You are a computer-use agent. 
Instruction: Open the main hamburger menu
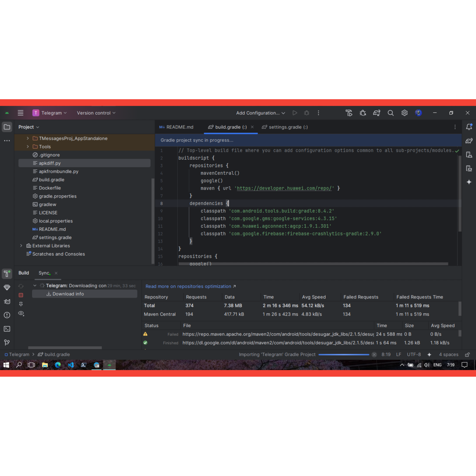(x=20, y=113)
